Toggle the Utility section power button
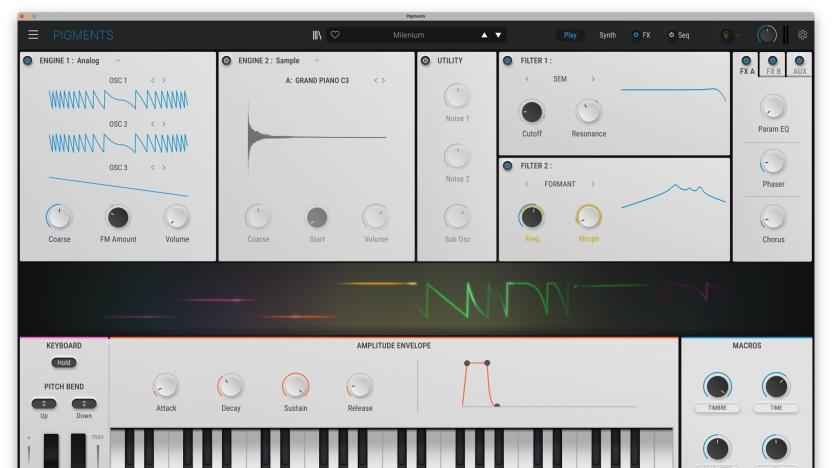The image size is (832, 468). (426, 61)
